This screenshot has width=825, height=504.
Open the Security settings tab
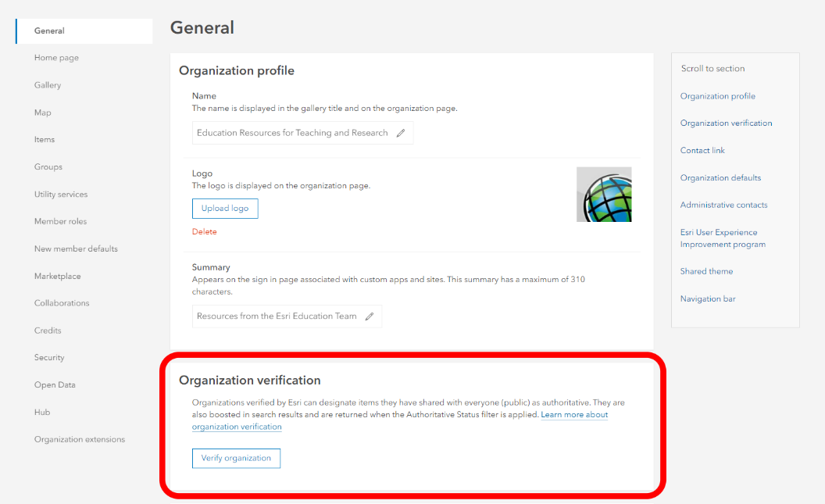49,358
